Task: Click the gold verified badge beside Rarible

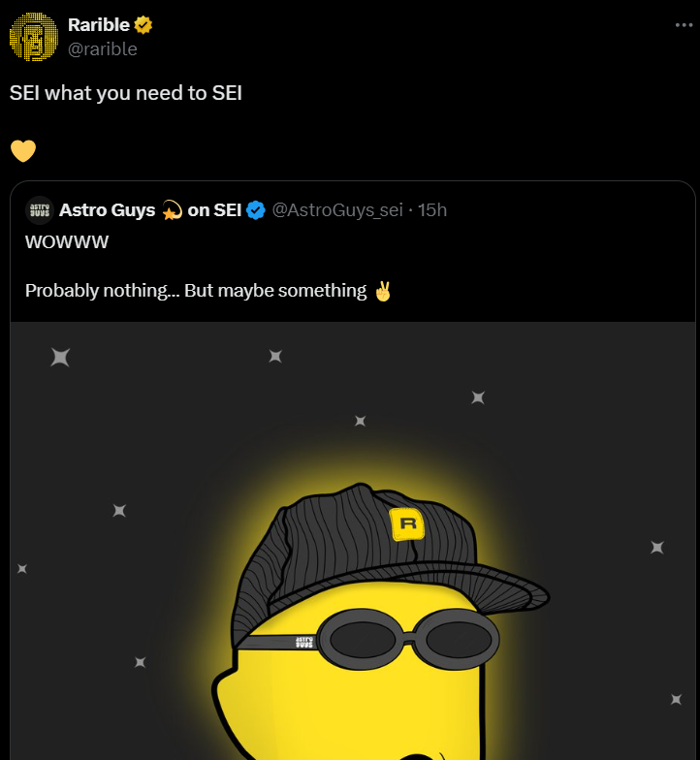Action: click(143, 25)
